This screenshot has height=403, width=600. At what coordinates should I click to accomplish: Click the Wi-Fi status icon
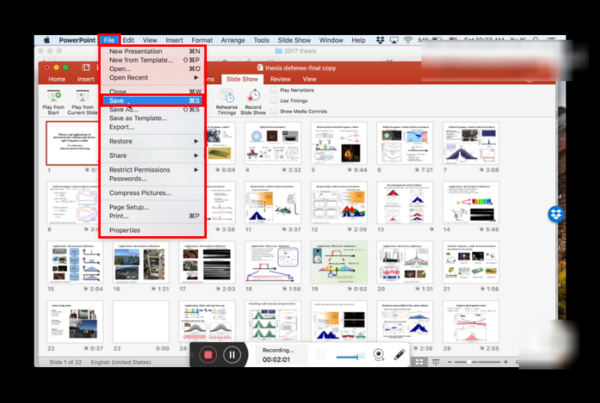click(x=408, y=40)
